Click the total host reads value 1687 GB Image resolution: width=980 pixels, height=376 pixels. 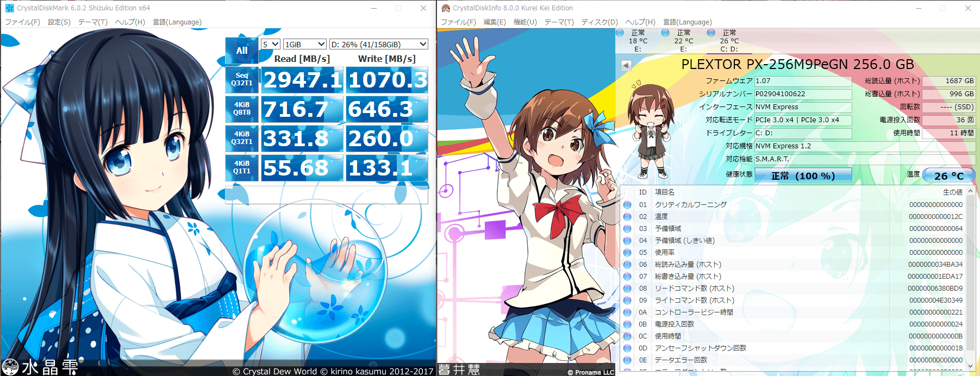(949, 81)
